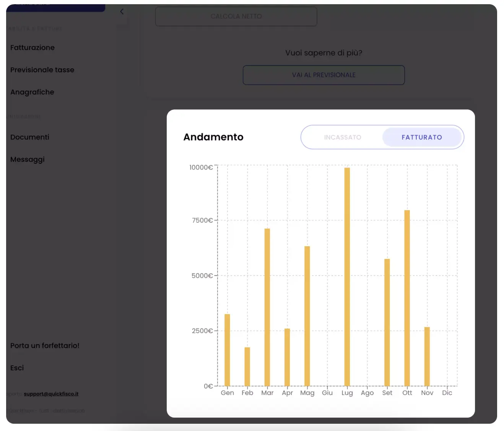The height and width of the screenshot is (431, 504).
Task: Open Fatturazione from the sidebar
Action: 33,47
